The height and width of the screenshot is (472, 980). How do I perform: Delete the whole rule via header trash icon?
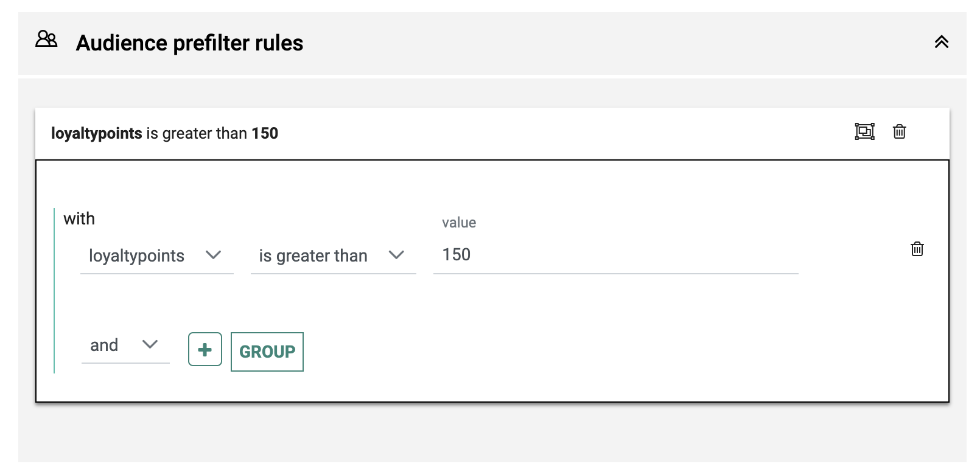tap(899, 131)
